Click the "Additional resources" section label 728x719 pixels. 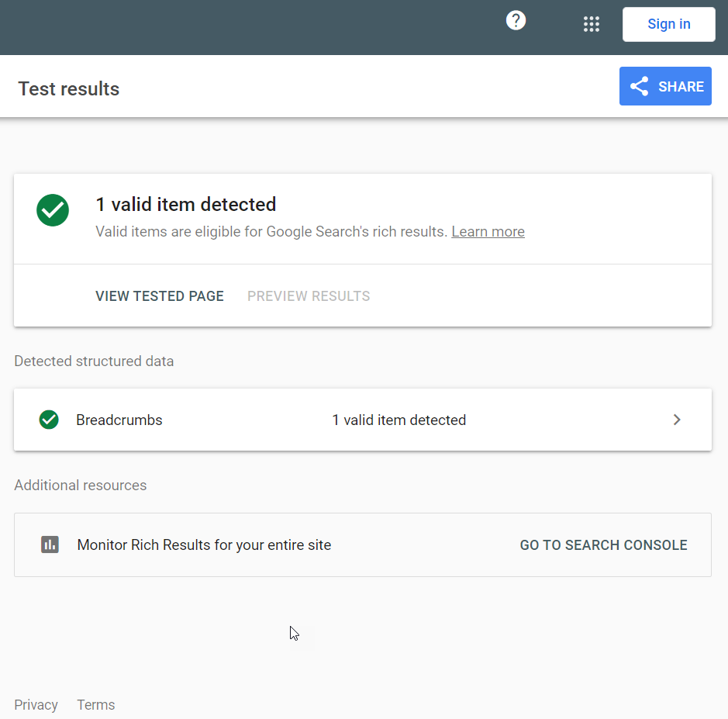(x=80, y=486)
